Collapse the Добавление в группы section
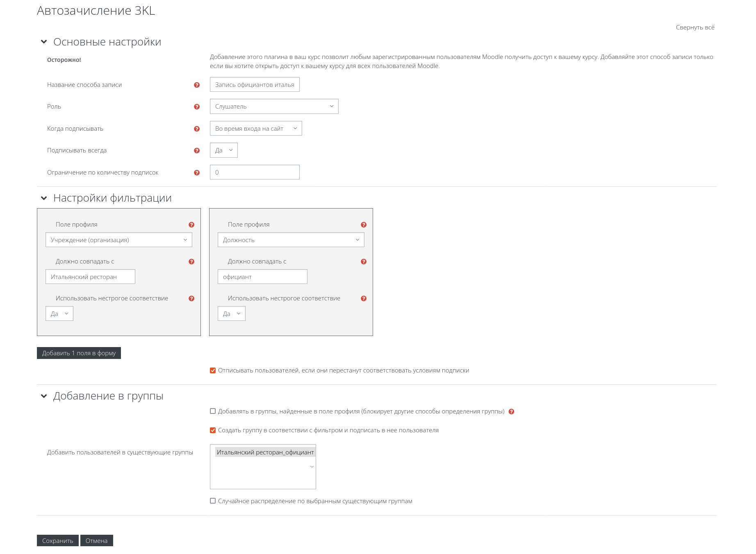The width and height of the screenshot is (756, 554). (x=44, y=396)
